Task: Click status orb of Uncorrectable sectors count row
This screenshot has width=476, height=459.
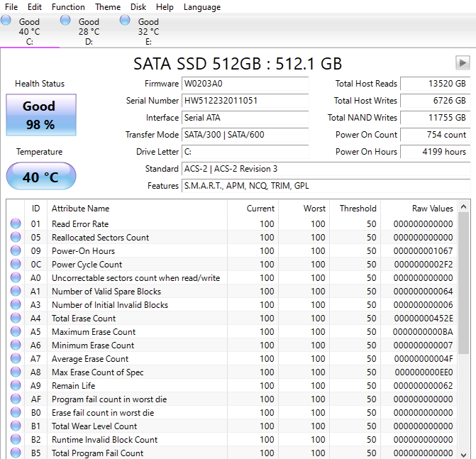Action: coord(16,277)
